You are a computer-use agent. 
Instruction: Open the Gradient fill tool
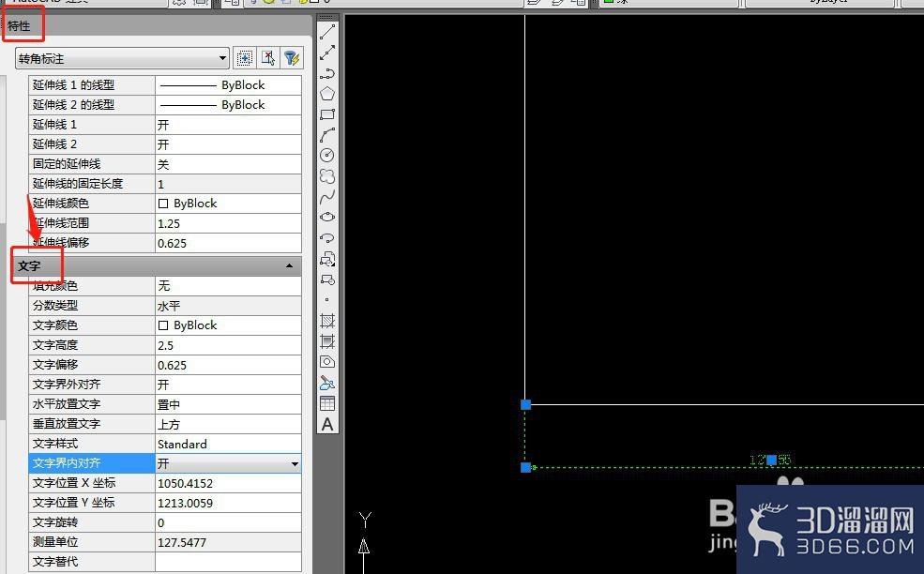[x=327, y=341]
